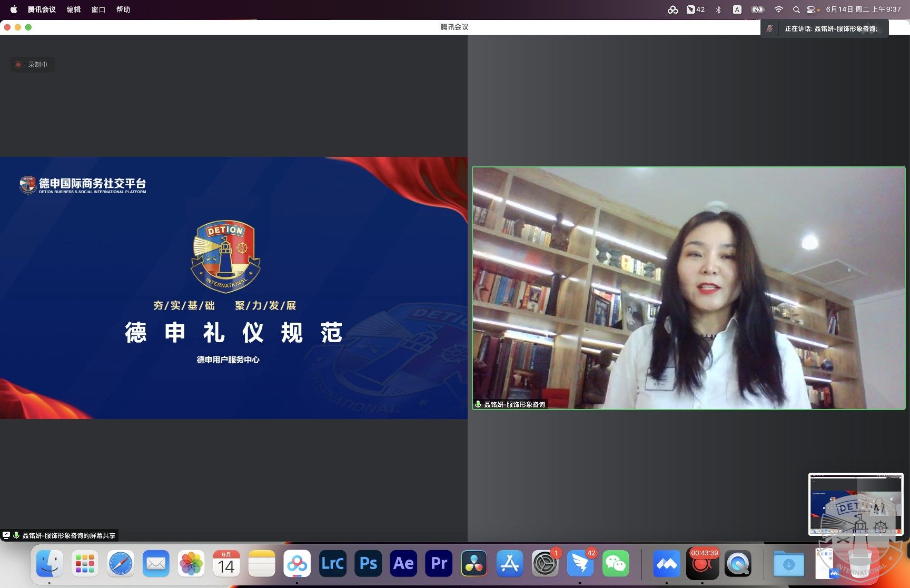Open the 编辑 menu
The width and height of the screenshot is (910, 588).
(x=74, y=9)
